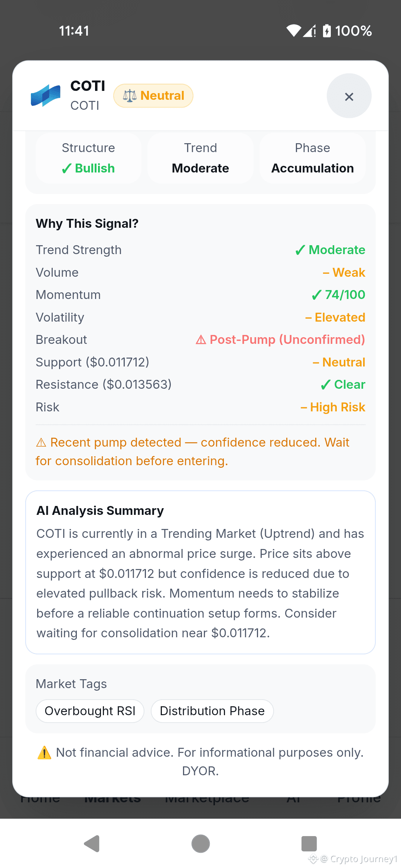Select the Overbought RSI tag
The width and height of the screenshot is (401, 868).
point(90,711)
